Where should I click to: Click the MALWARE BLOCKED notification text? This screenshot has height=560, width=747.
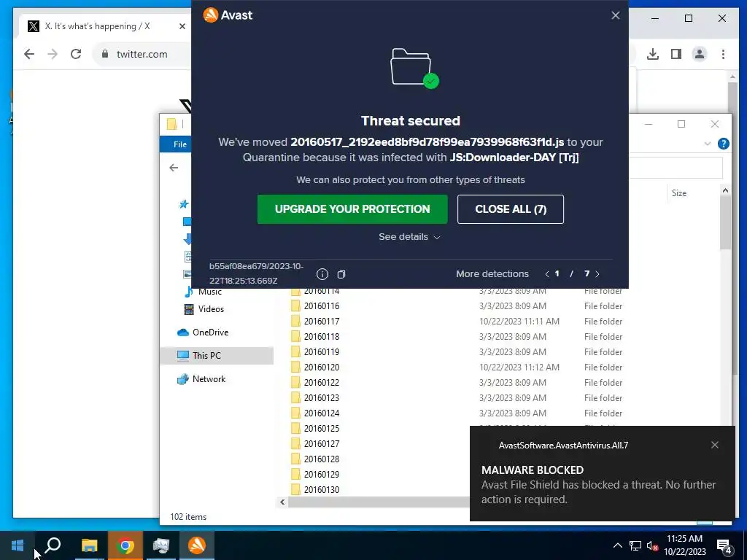pos(532,470)
